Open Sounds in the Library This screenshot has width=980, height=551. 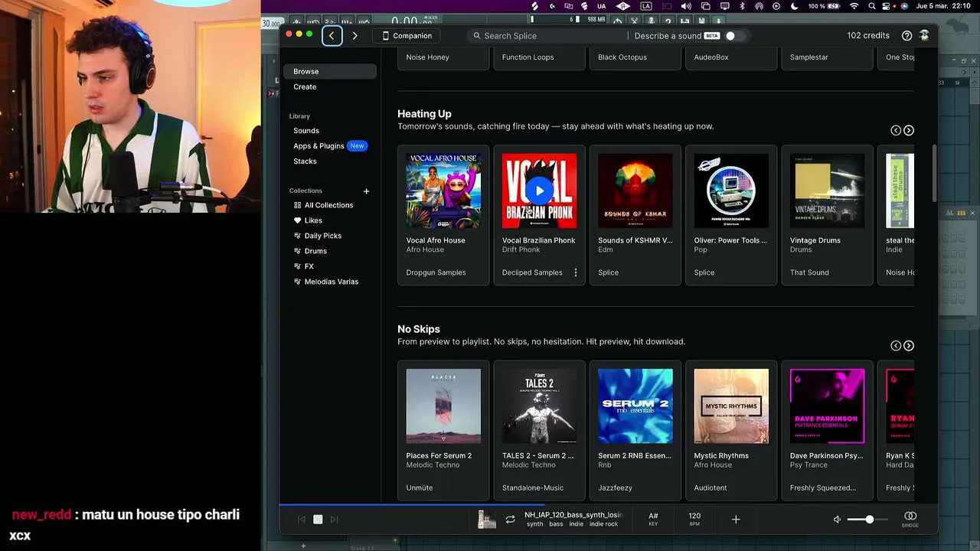click(306, 131)
